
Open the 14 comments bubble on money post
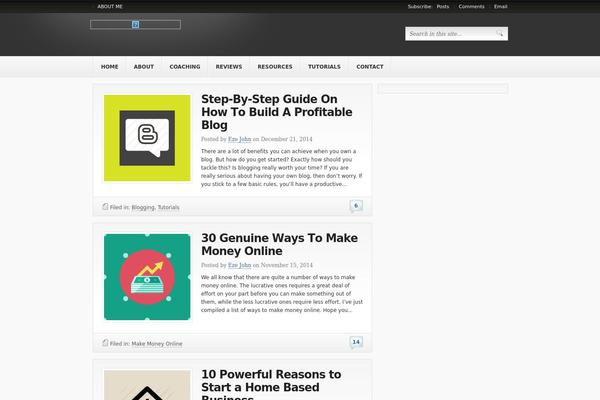point(356,342)
